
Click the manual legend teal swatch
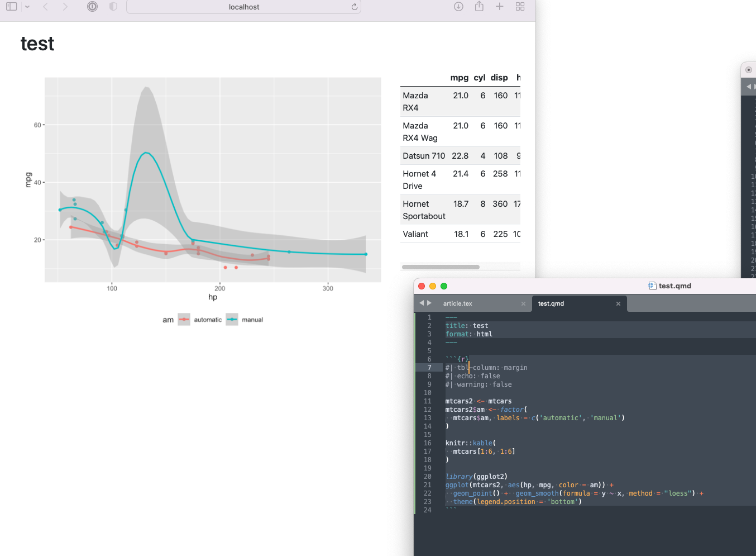pos(232,320)
